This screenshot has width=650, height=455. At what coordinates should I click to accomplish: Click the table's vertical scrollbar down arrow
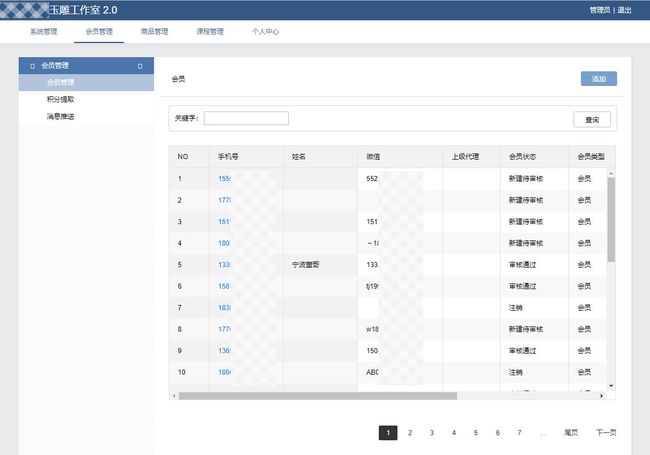(611, 386)
